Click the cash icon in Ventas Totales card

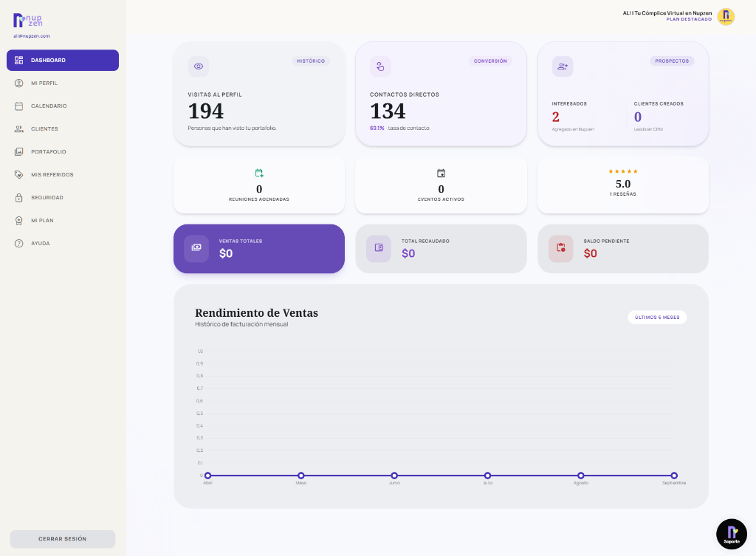coord(196,248)
